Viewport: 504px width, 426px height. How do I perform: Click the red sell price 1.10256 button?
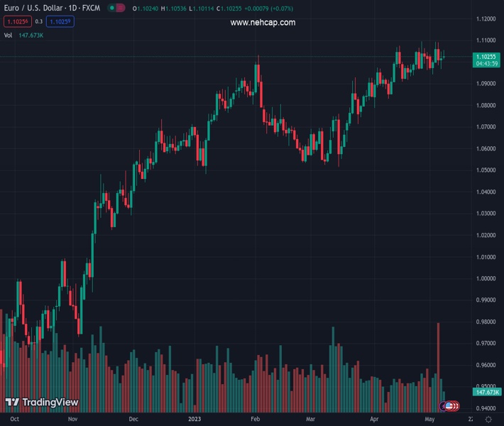(18, 22)
